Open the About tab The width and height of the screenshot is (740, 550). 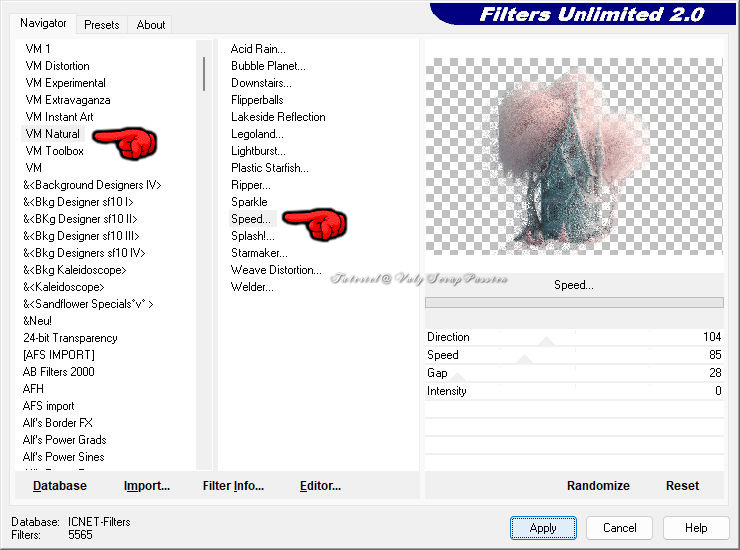coord(151,25)
